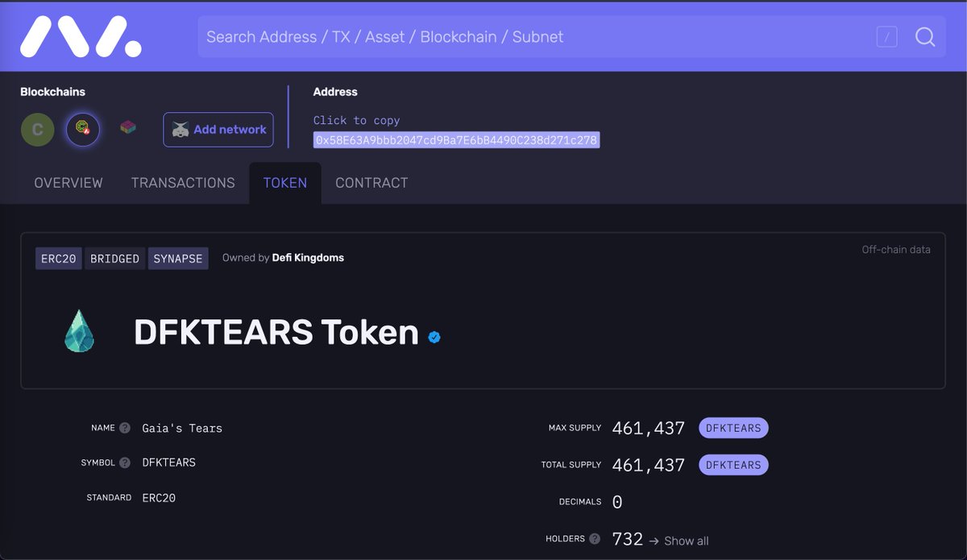Click the symbol value DFKTEARS
The image size is (967, 560).
click(168, 463)
